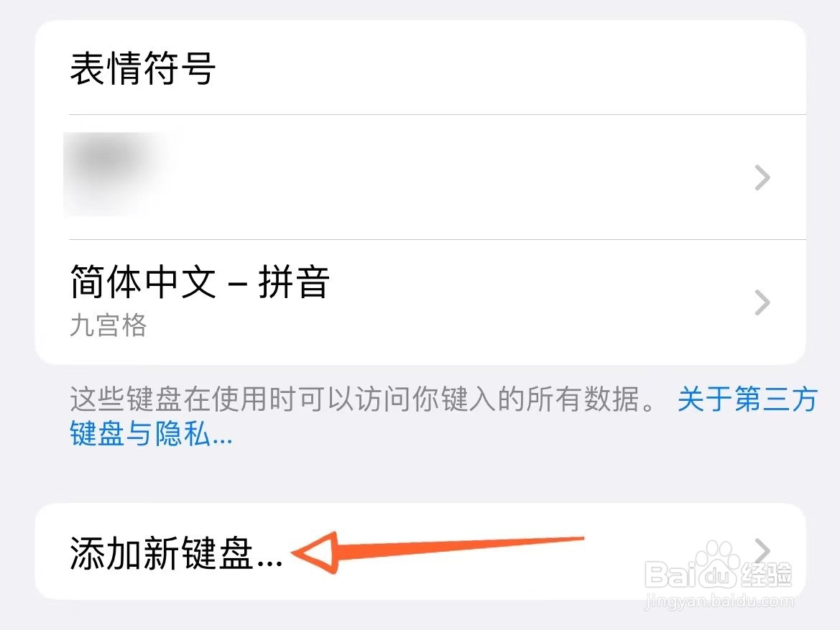Screen dimensions: 840x630
Task: Expand chevron on 添加新键盘 row
Action: 762,551
